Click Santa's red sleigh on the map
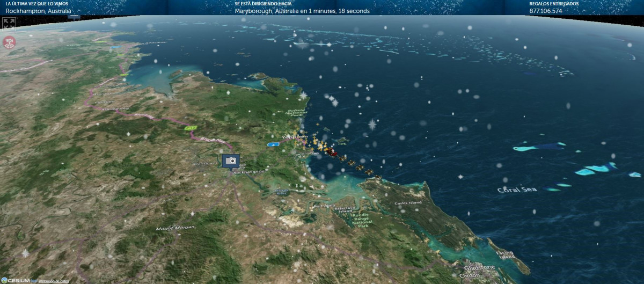 click(x=332, y=152)
